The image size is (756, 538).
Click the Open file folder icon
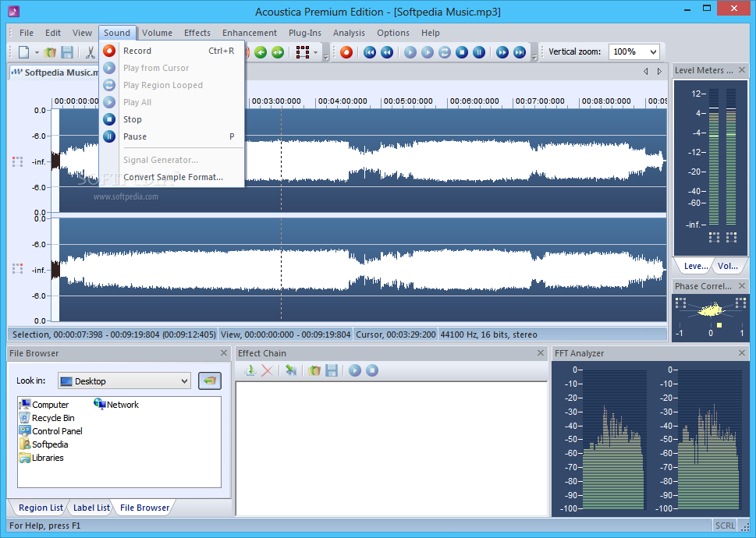[x=50, y=52]
